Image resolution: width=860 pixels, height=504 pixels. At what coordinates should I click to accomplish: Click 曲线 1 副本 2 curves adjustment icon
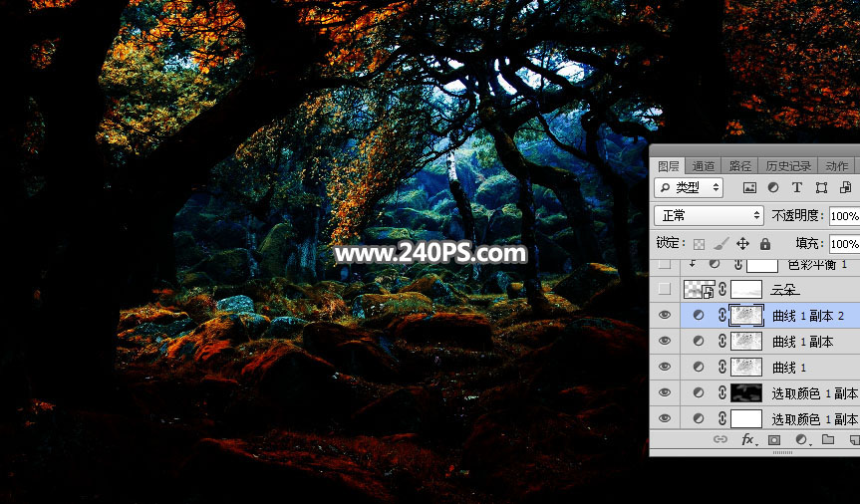click(699, 315)
